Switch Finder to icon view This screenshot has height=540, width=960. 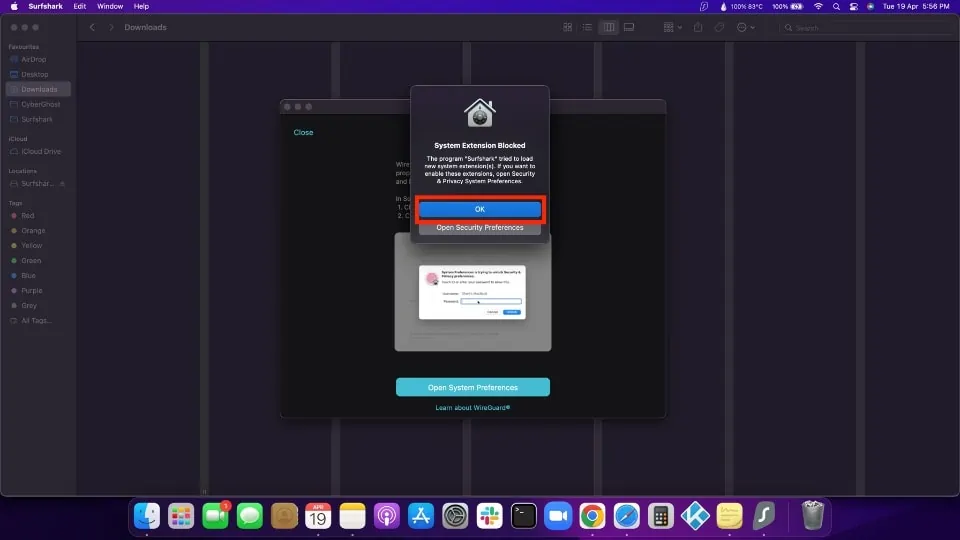568,28
